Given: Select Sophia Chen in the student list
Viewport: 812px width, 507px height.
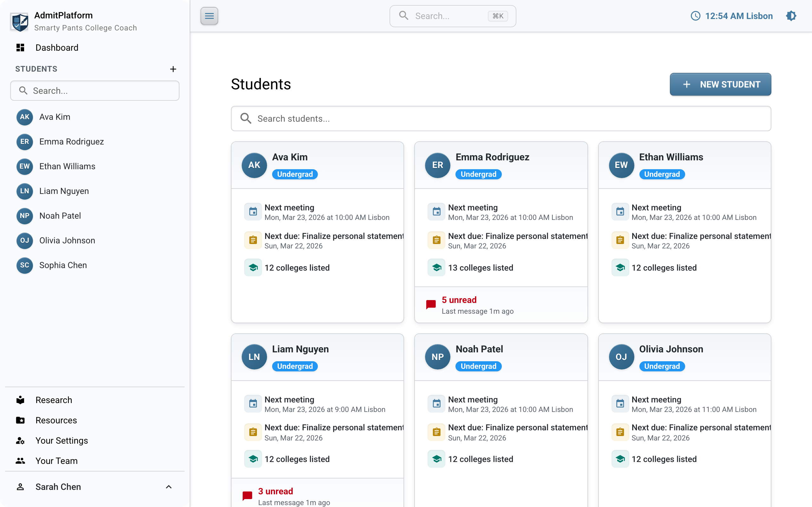Looking at the screenshot, I should [x=63, y=265].
